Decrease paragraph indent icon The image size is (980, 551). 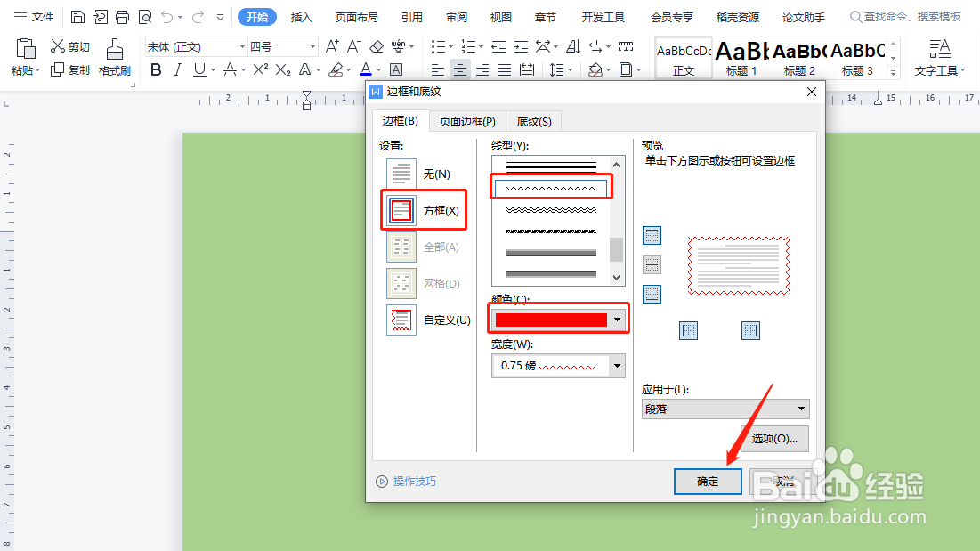click(x=498, y=46)
